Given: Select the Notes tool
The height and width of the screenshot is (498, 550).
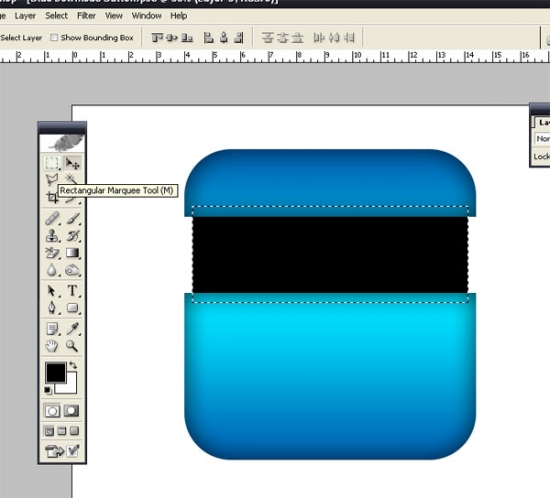Looking at the screenshot, I should click(52, 329).
